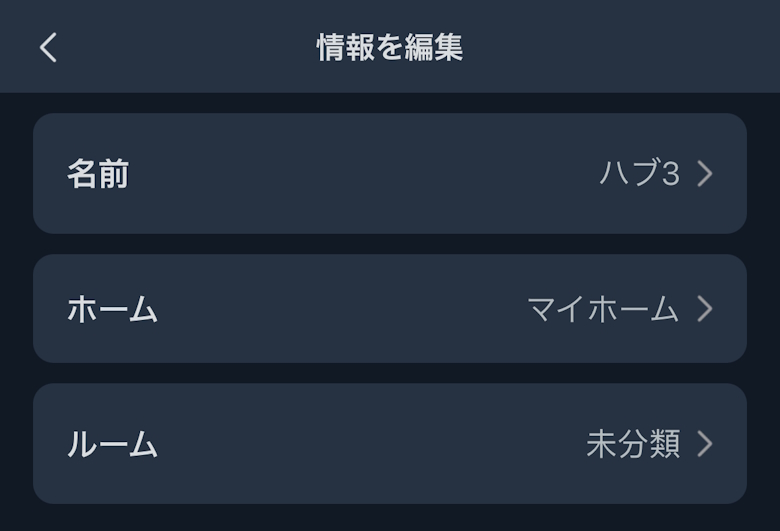Select the 名前 label
The image size is (780, 531).
click(98, 174)
